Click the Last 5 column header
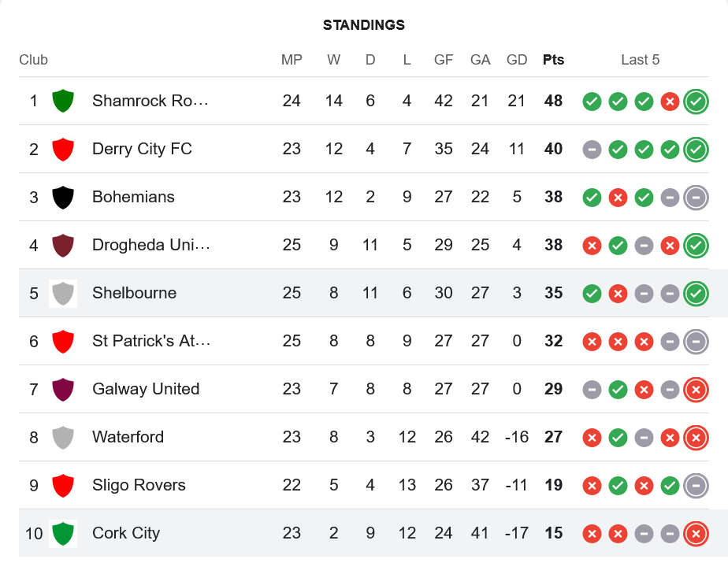The image size is (728, 570). pyautogui.click(x=640, y=60)
